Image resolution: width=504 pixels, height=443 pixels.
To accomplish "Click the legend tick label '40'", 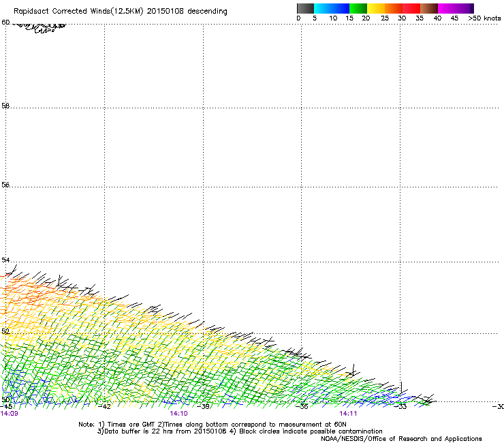I will click(437, 18).
